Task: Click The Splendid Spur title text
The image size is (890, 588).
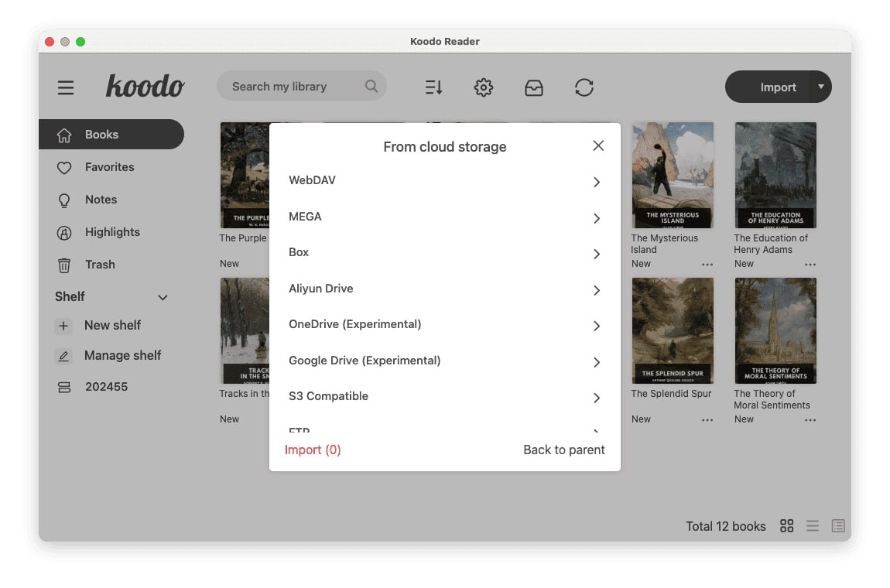Action: 671,394
